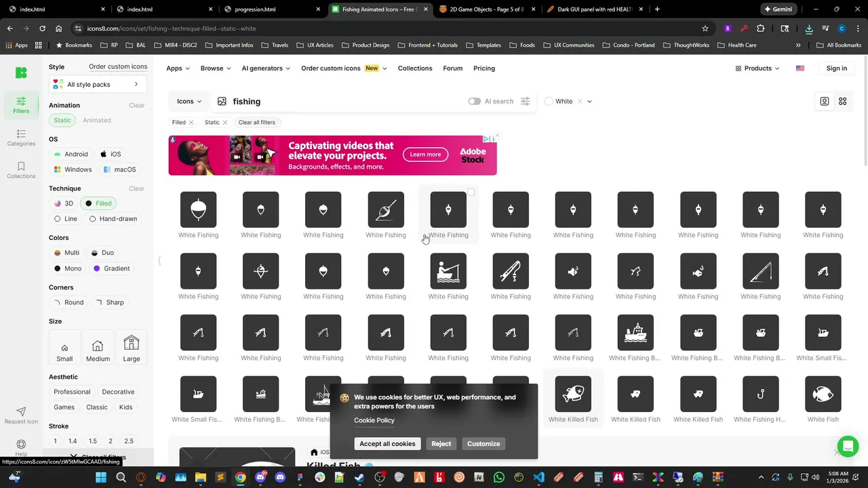Open Visual Studio Code from the taskbar
This screenshot has width=868, height=488.
click(538, 477)
